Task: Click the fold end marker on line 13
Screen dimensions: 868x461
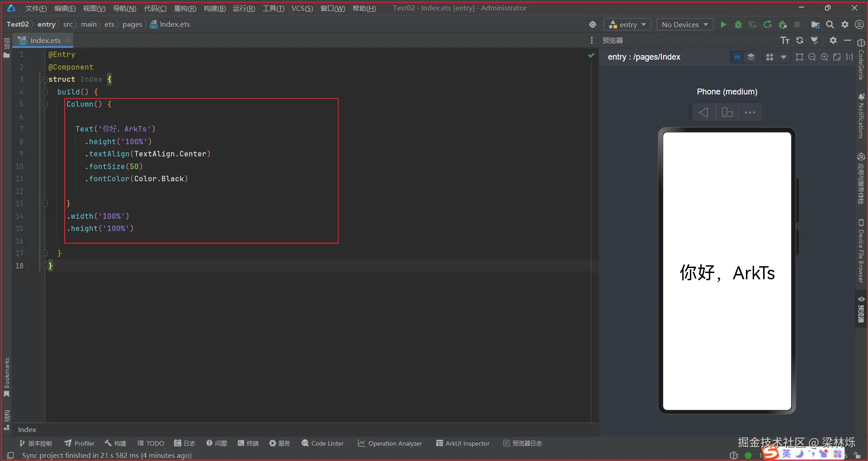Action: pos(45,203)
